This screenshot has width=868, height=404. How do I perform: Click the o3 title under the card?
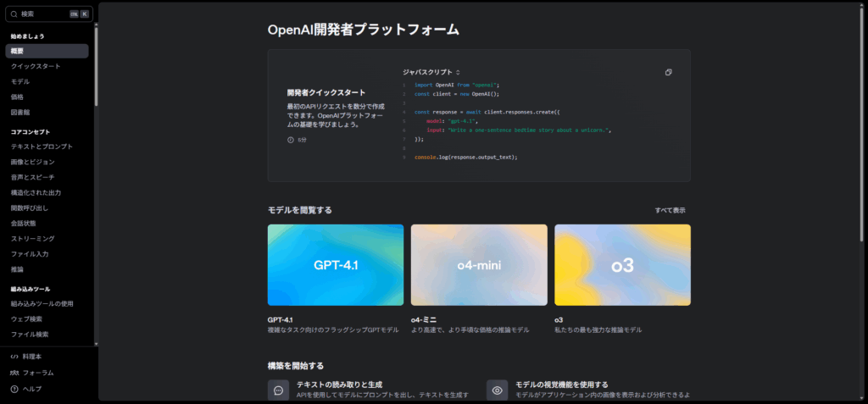click(x=559, y=320)
